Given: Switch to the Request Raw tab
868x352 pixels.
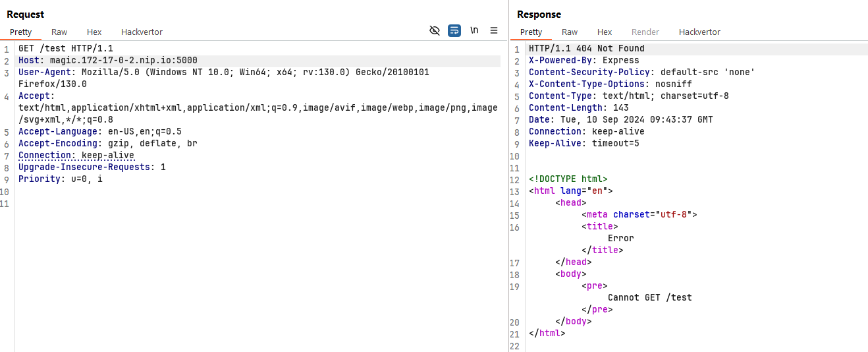Looking at the screenshot, I should click(x=59, y=32).
